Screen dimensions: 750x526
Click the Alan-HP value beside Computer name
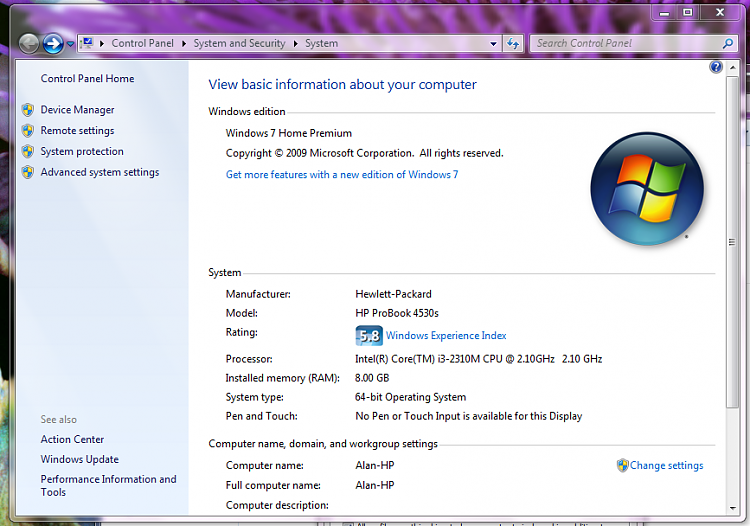tap(375, 465)
